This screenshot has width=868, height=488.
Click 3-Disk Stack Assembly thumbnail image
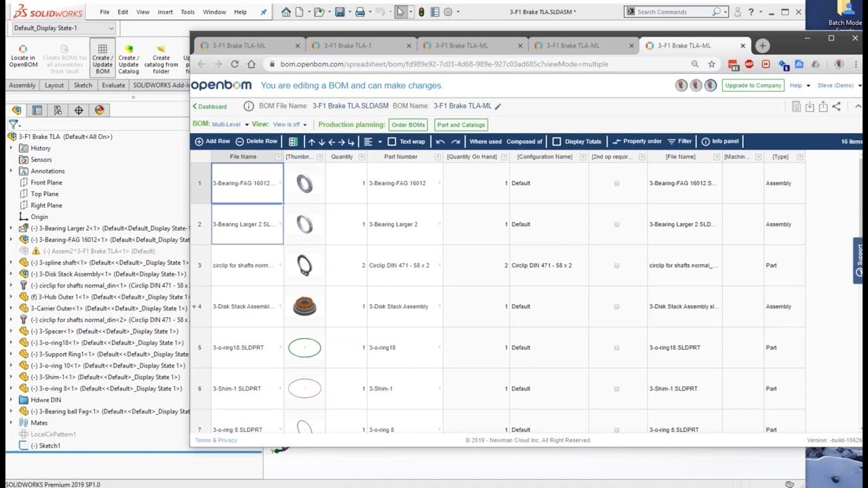pyautogui.click(x=304, y=306)
